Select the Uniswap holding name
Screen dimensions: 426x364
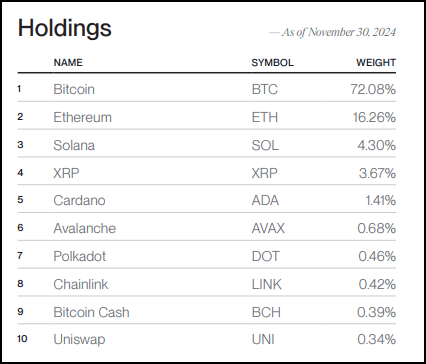pos(79,339)
